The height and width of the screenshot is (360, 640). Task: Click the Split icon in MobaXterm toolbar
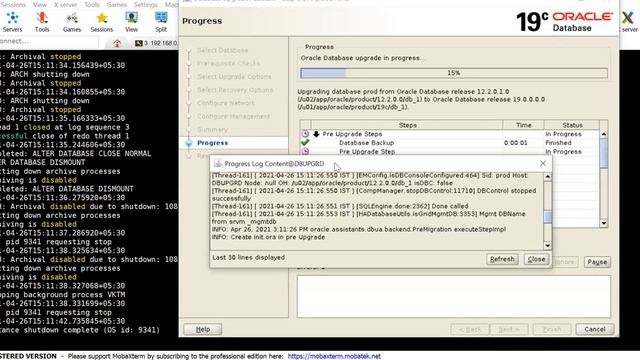click(161, 22)
